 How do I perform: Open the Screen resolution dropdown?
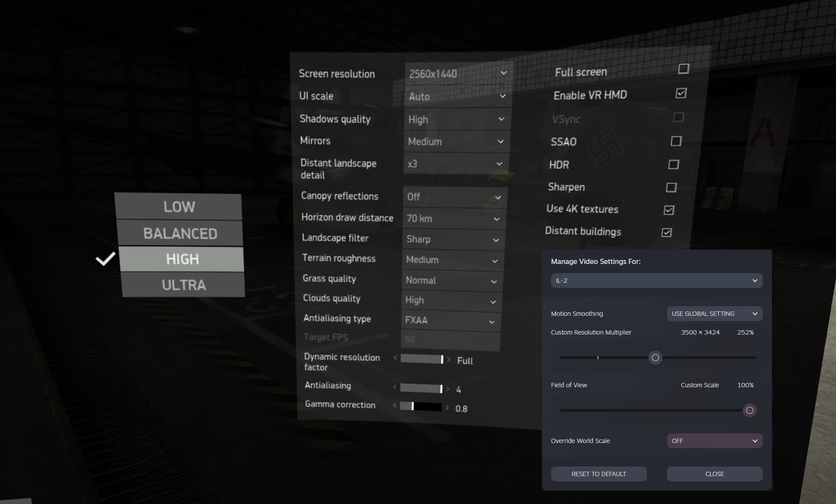(457, 73)
